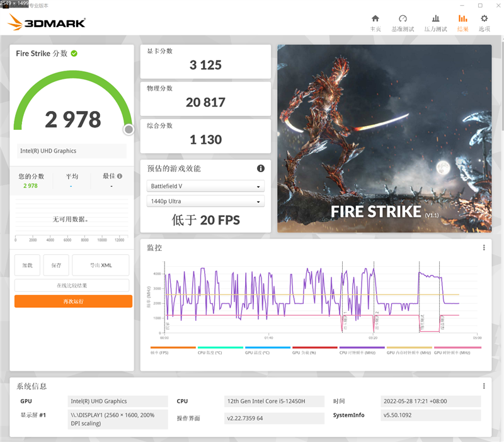Expand the 1440p Ultra resolution dropdown
The height and width of the screenshot is (442, 504).
pyautogui.click(x=205, y=201)
